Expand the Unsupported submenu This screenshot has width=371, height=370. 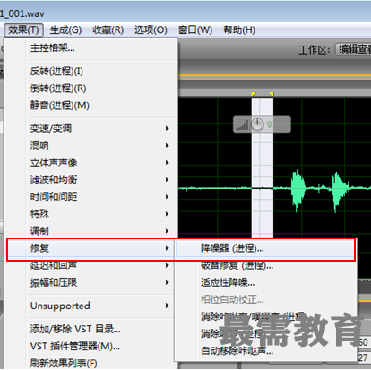[92, 306]
